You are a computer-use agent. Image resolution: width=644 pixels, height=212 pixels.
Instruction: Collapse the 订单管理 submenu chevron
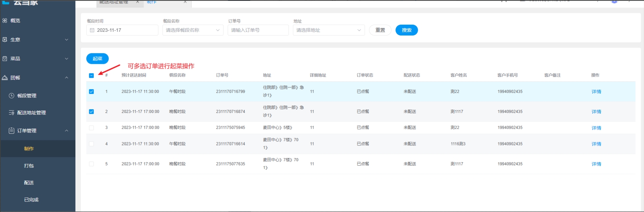coord(67,131)
